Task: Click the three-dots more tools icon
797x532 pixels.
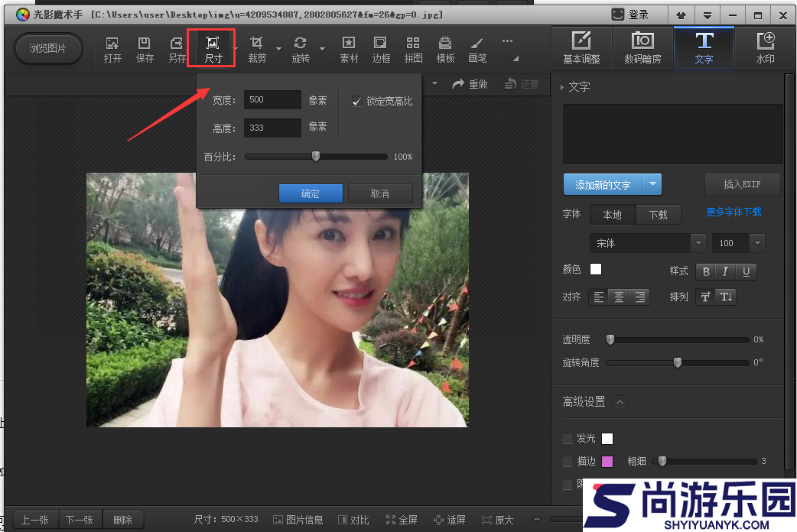Action: pyautogui.click(x=507, y=41)
